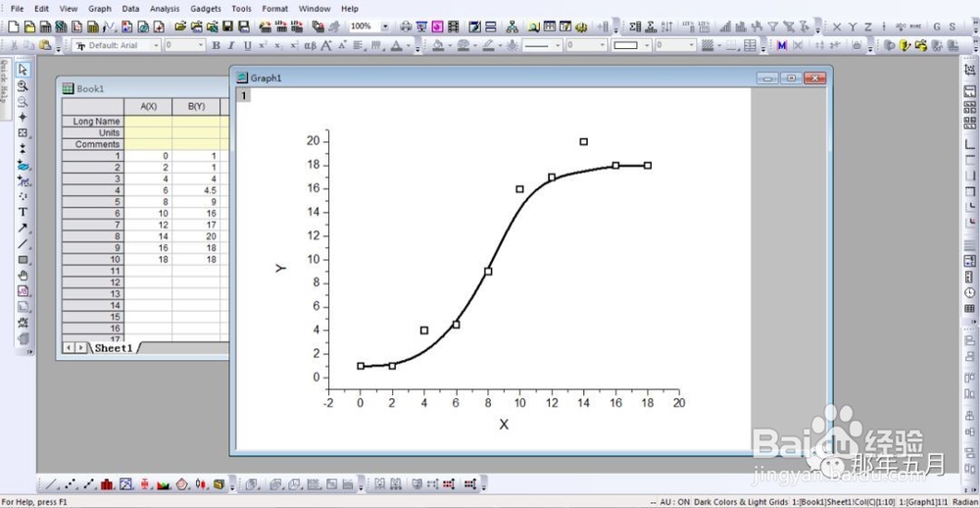Click the cell containing 4.5 in Book1
The width and height of the screenshot is (980, 508).
(x=196, y=190)
